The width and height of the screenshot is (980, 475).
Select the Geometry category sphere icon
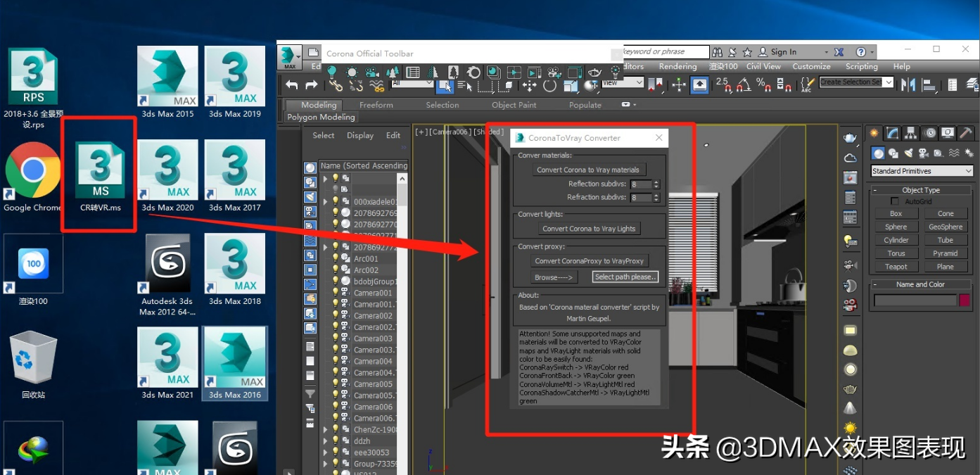pos(878,153)
